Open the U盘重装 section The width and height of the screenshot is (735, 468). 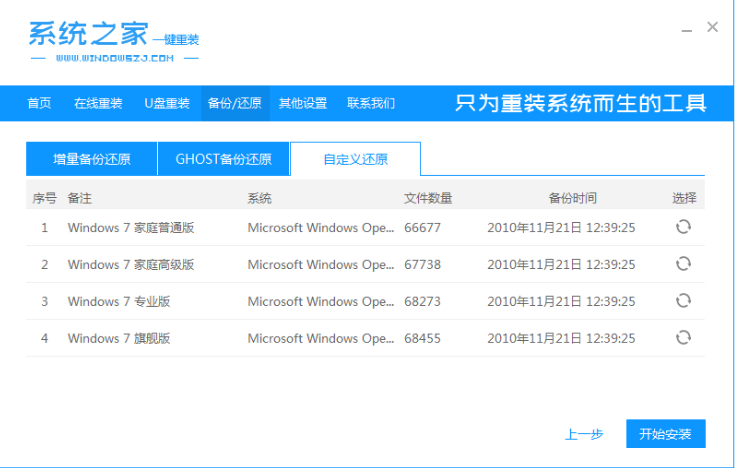tap(167, 103)
